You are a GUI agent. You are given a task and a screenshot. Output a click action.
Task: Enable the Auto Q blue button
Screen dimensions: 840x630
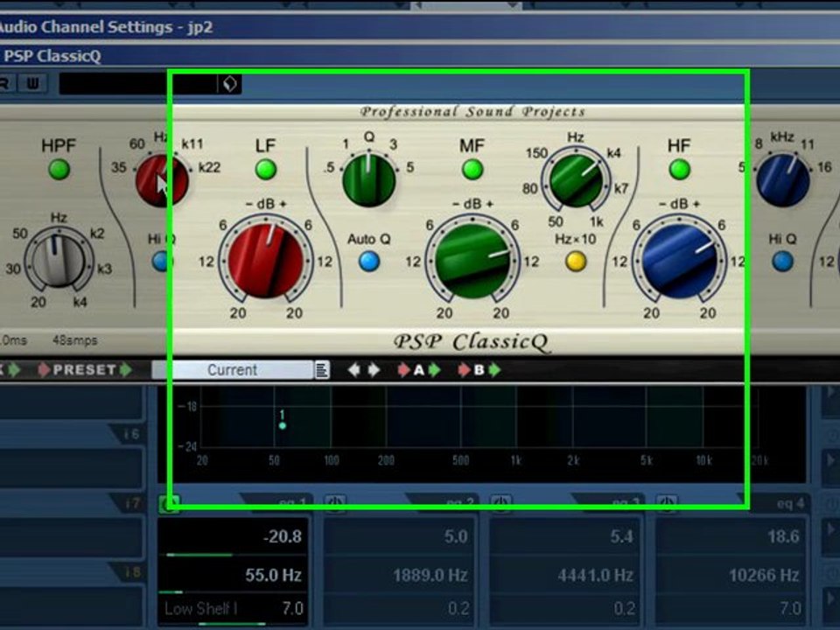tap(369, 262)
